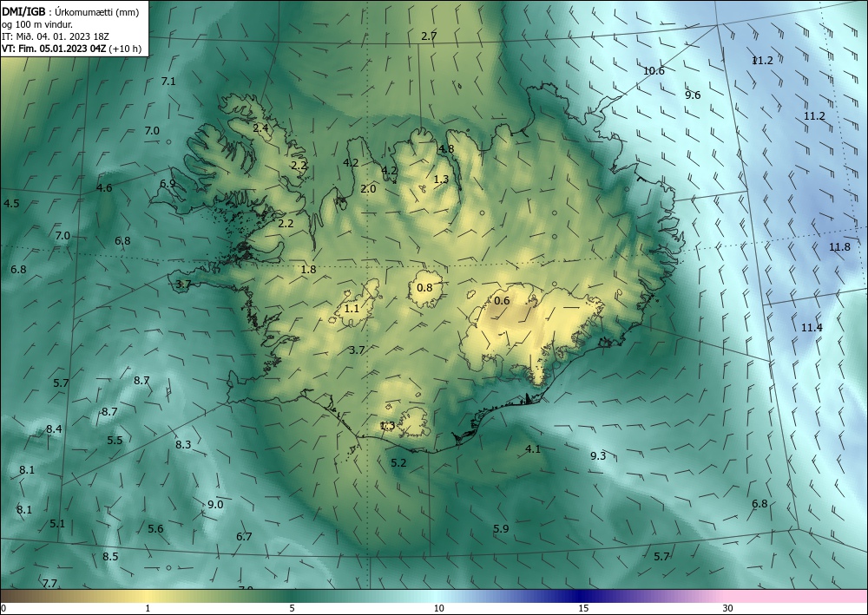The height and width of the screenshot is (615, 868).
Task: Select the 7.1 precipitable water value
Action: [168, 82]
